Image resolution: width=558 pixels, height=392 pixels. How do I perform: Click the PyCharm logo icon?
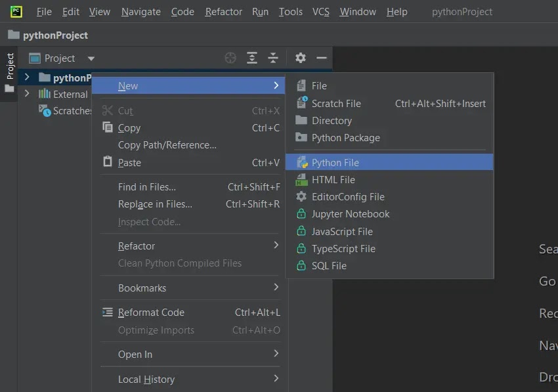[x=16, y=12]
